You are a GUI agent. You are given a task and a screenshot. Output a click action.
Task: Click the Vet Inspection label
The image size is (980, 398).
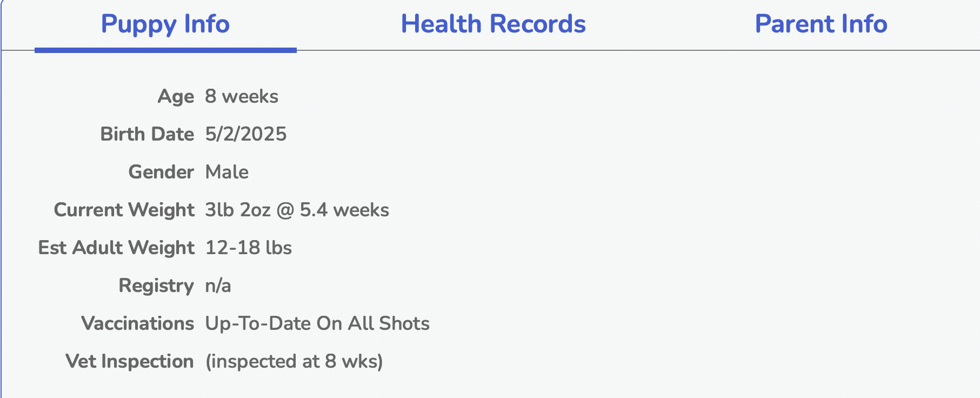[x=130, y=361]
